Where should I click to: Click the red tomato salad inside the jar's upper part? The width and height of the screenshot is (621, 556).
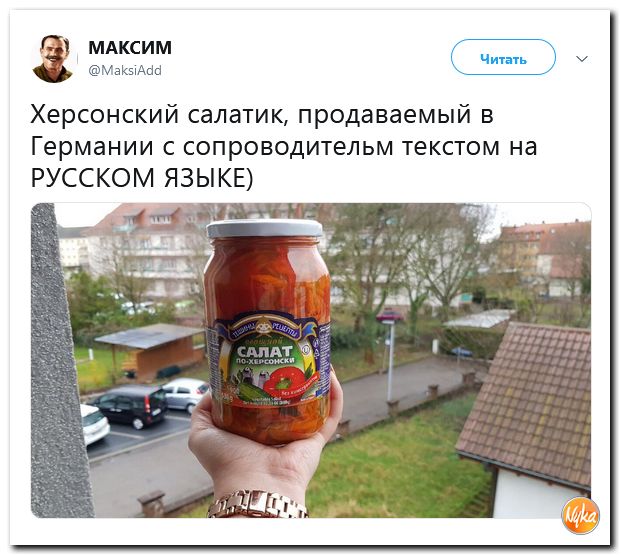point(266,277)
